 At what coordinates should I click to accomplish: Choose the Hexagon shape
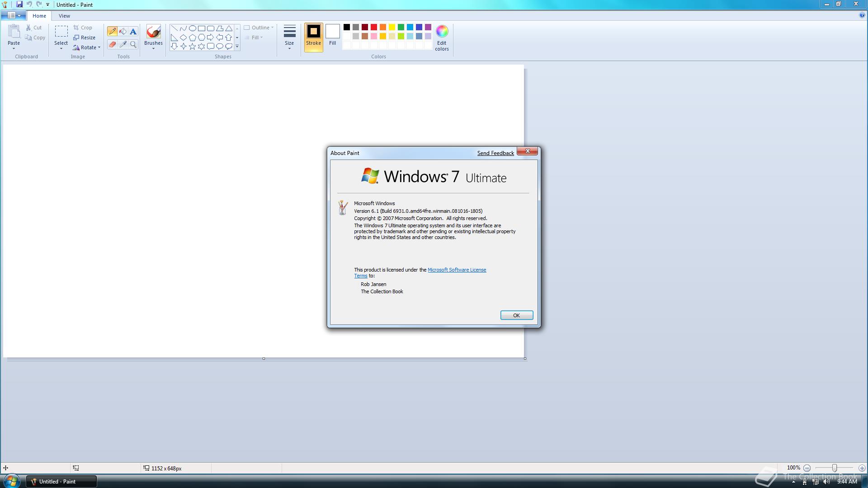(x=201, y=38)
